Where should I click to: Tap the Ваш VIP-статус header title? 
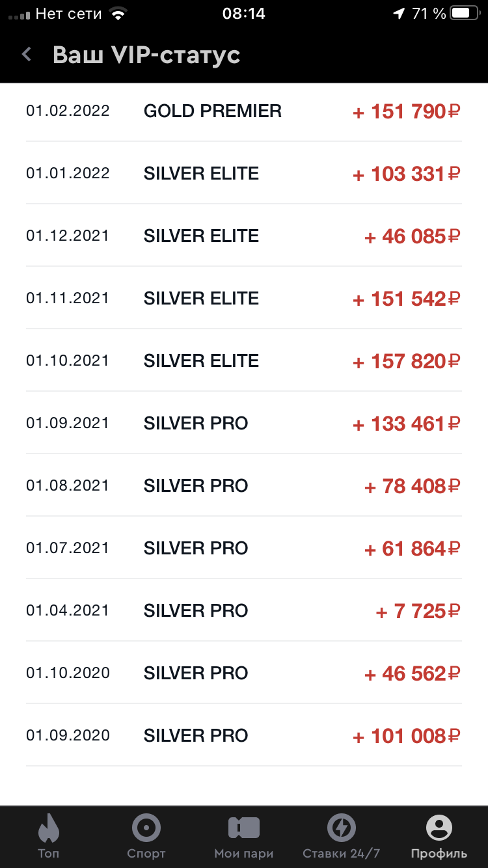point(146,55)
